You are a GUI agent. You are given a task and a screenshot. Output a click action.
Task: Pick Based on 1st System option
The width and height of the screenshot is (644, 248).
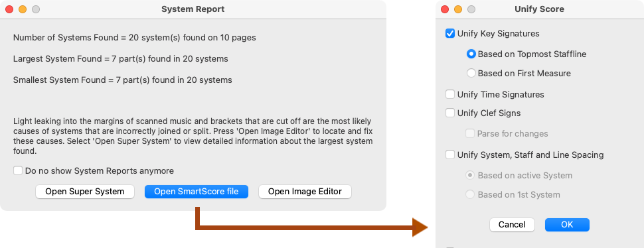click(x=470, y=194)
